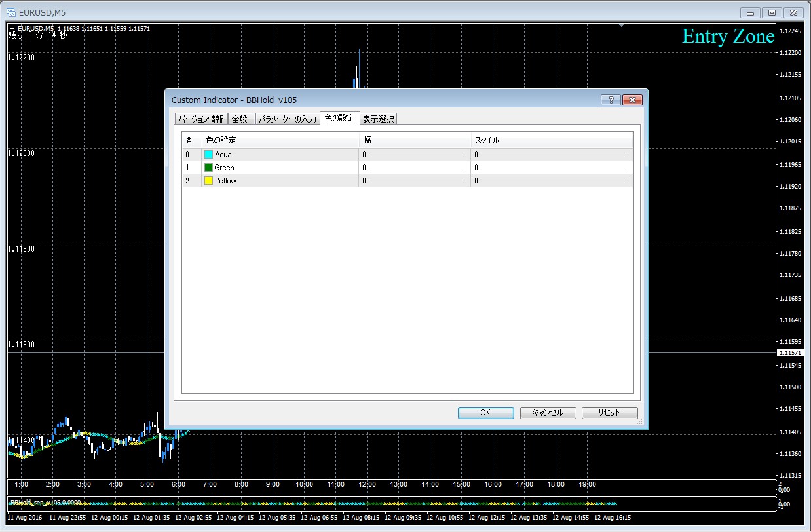Pick the Yellow color swatch
The image size is (811, 532).
click(209, 181)
